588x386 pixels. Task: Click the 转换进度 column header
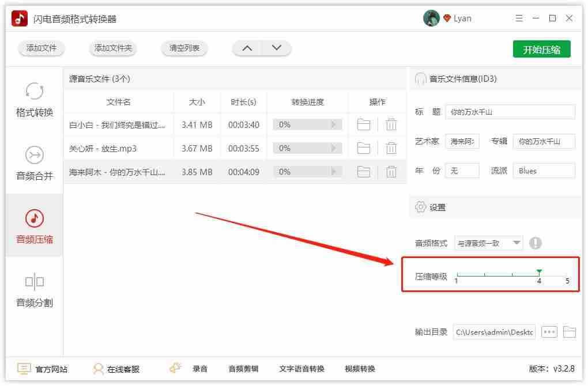[x=307, y=102]
